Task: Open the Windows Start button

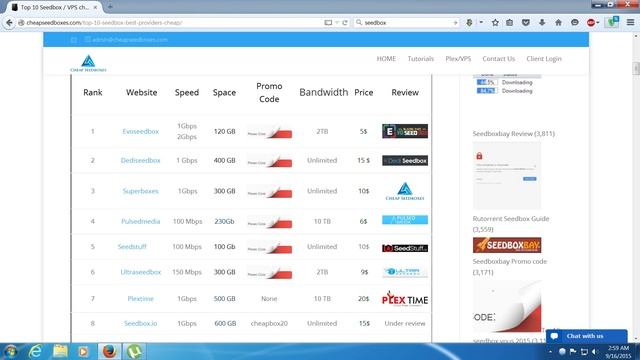Action: pos(10,351)
